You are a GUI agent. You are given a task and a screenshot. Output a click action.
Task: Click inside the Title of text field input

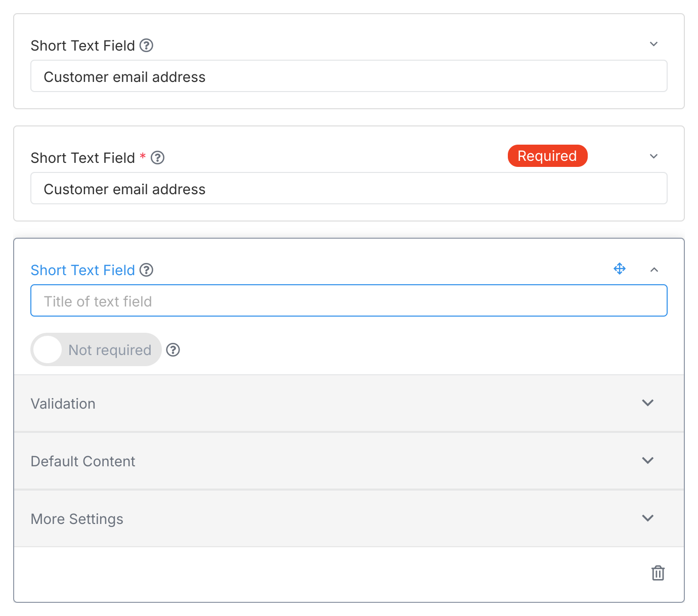349,300
